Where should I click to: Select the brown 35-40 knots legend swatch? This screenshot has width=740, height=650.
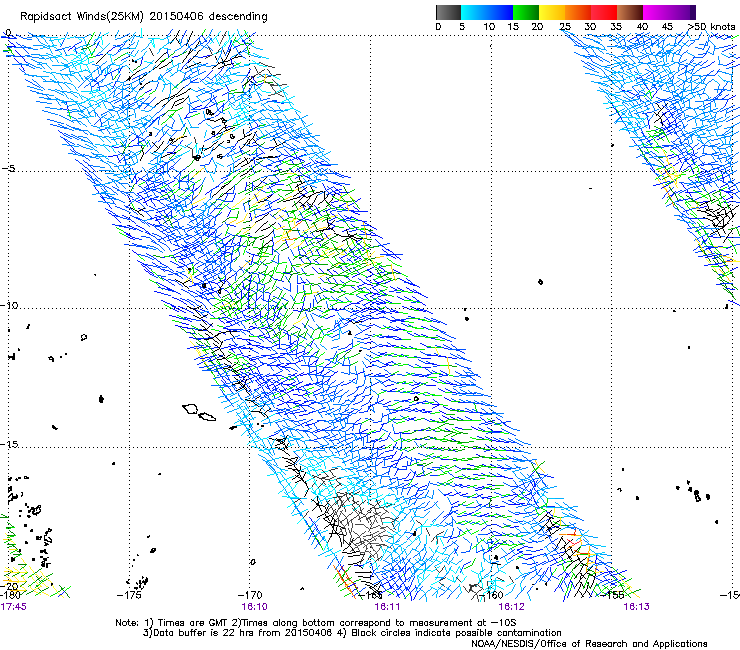[630, 12]
